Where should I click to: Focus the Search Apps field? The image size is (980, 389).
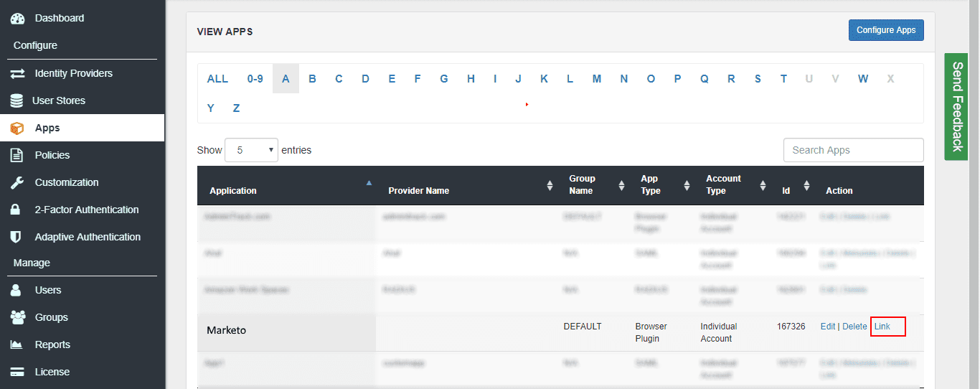pos(853,150)
